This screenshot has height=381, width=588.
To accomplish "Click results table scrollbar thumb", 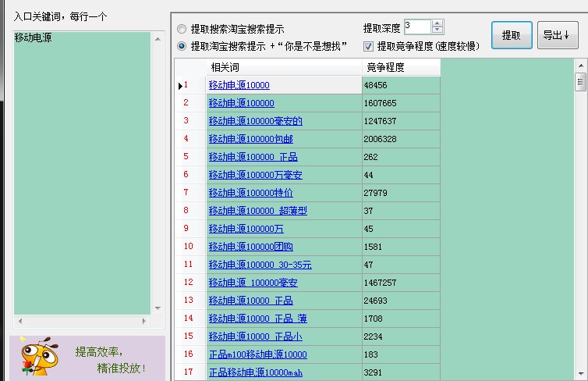I will coord(580,82).
